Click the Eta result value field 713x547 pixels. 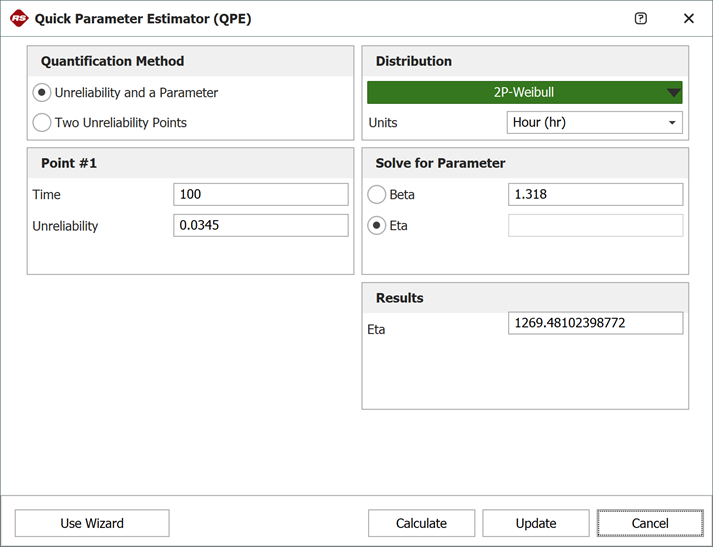[595, 323]
